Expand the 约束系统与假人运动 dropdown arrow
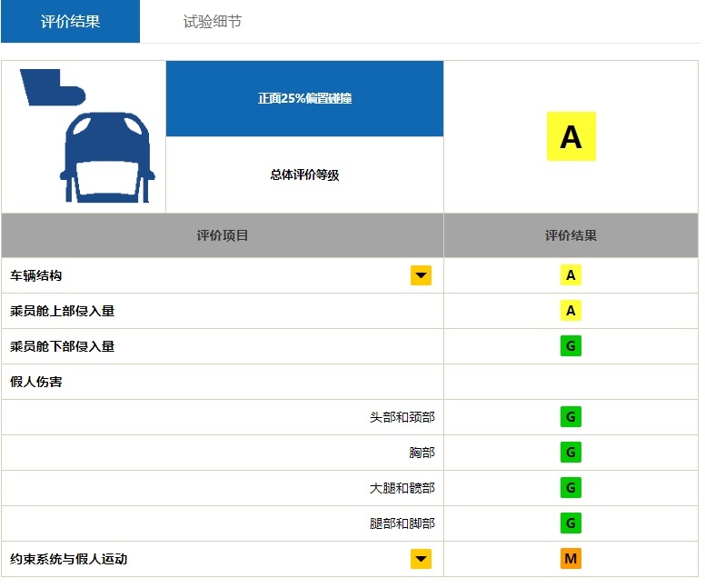Image resolution: width=705 pixels, height=588 pixels. tap(421, 559)
